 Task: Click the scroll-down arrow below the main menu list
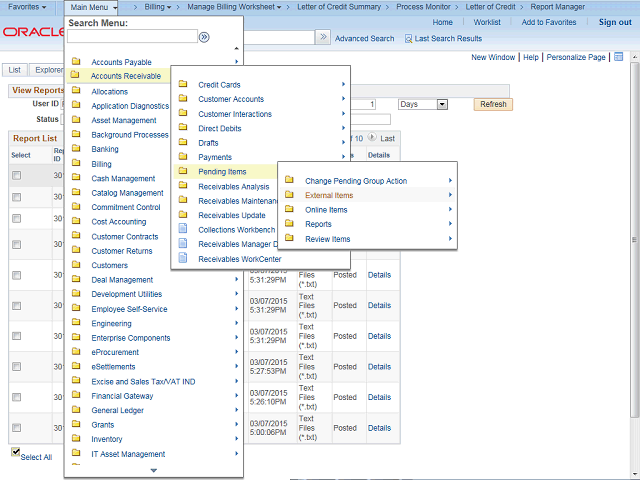click(153, 470)
